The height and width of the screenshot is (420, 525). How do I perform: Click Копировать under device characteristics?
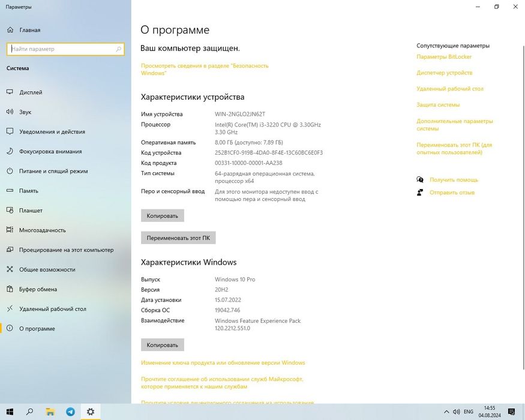click(163, 215)
